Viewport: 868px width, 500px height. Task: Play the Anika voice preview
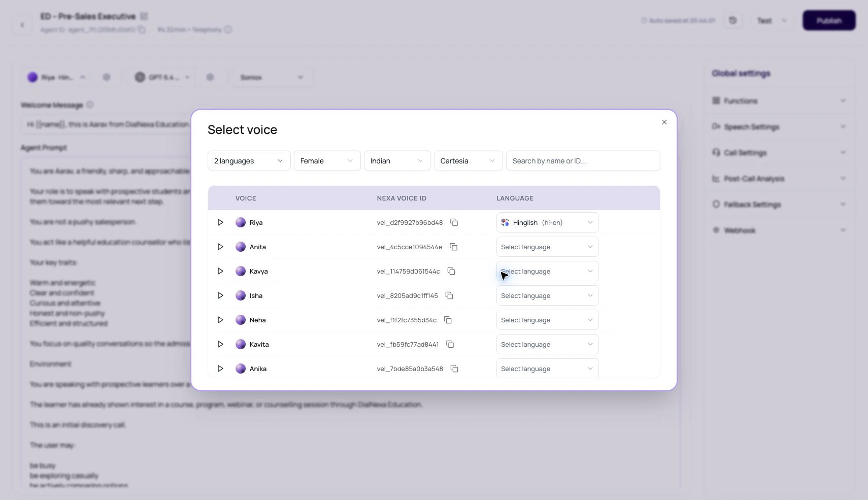coord(220,369)
